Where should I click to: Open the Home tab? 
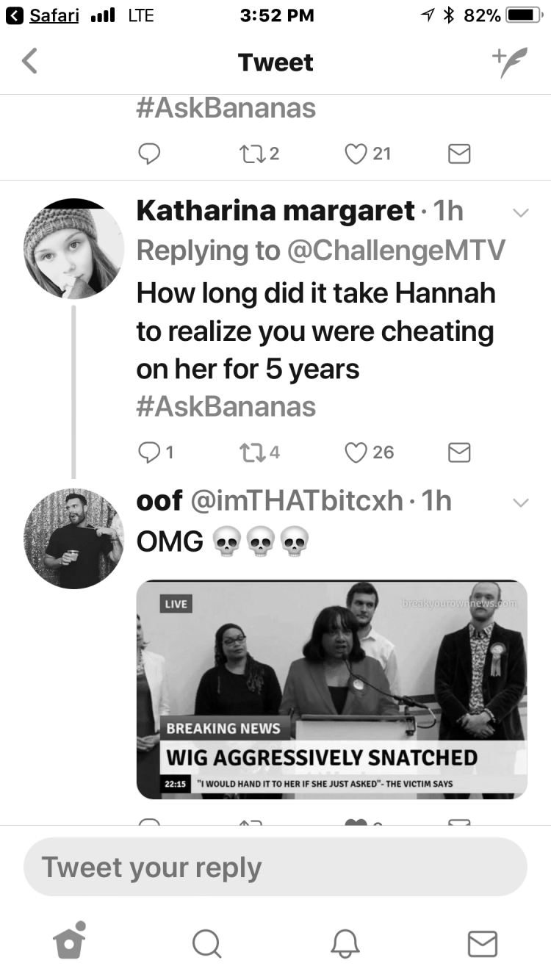(x=70, y=940)
